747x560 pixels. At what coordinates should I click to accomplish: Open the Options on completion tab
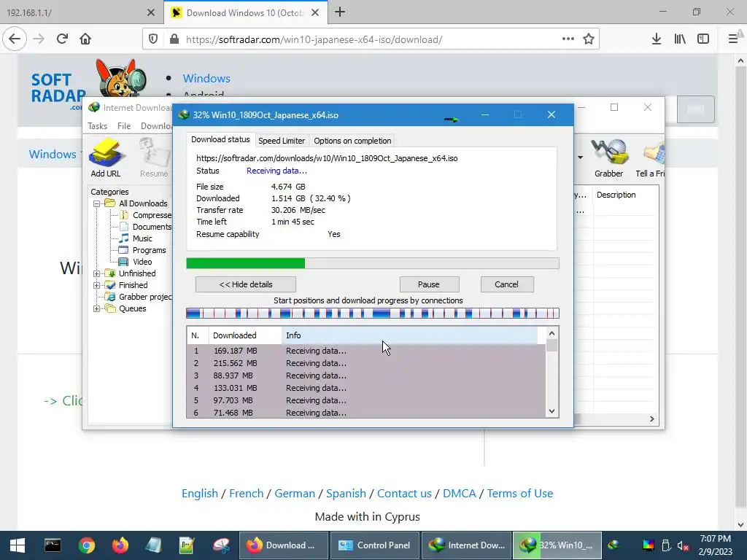point(352,141)
